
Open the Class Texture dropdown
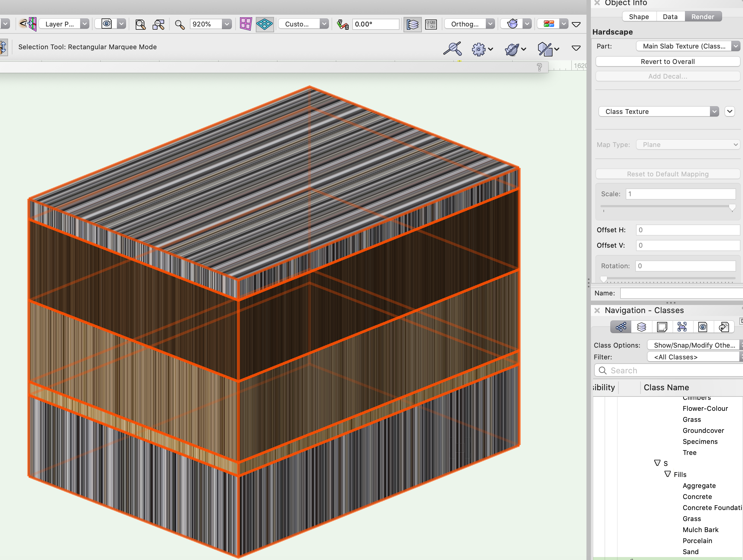(658, 111)
